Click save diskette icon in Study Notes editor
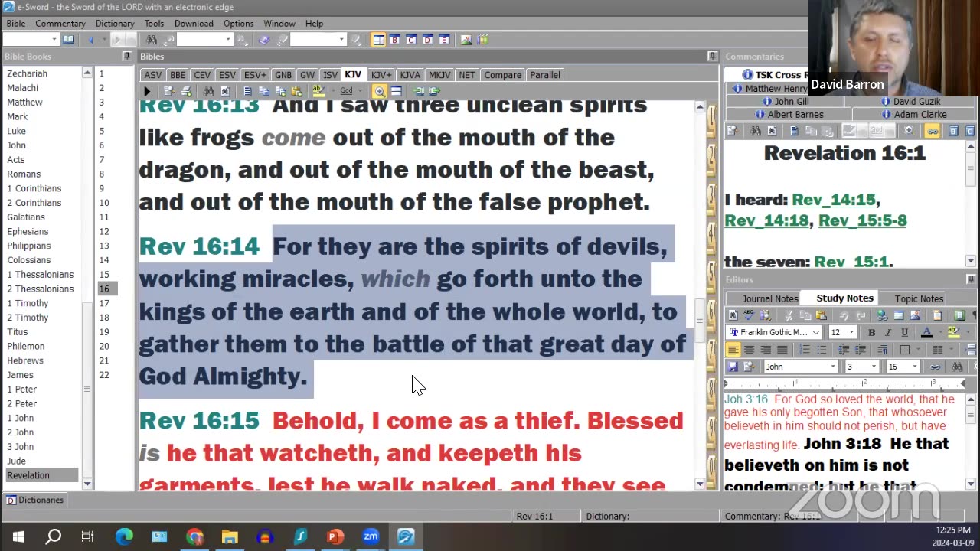 733,367
